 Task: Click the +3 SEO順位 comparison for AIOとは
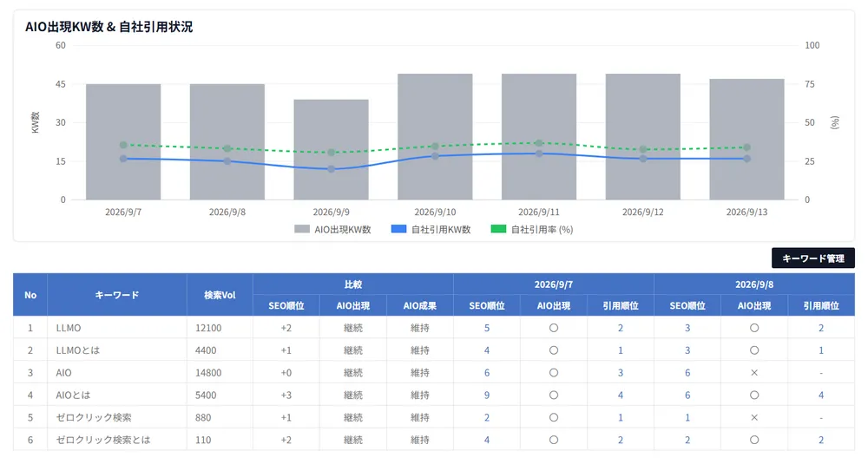coord(286,395)
